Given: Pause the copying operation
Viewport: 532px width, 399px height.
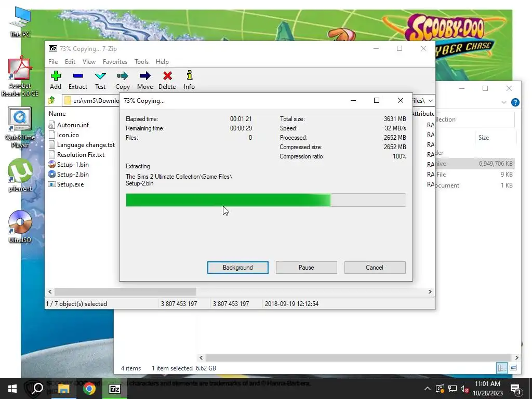Looking at the screenshot, I should 307,268.
